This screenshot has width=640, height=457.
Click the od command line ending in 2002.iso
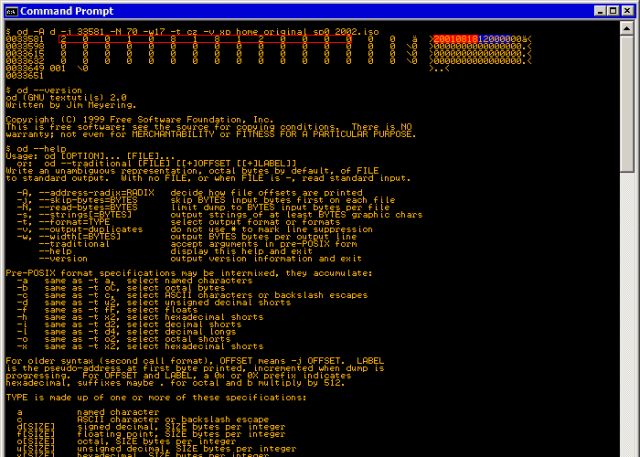tap(193, 31)
